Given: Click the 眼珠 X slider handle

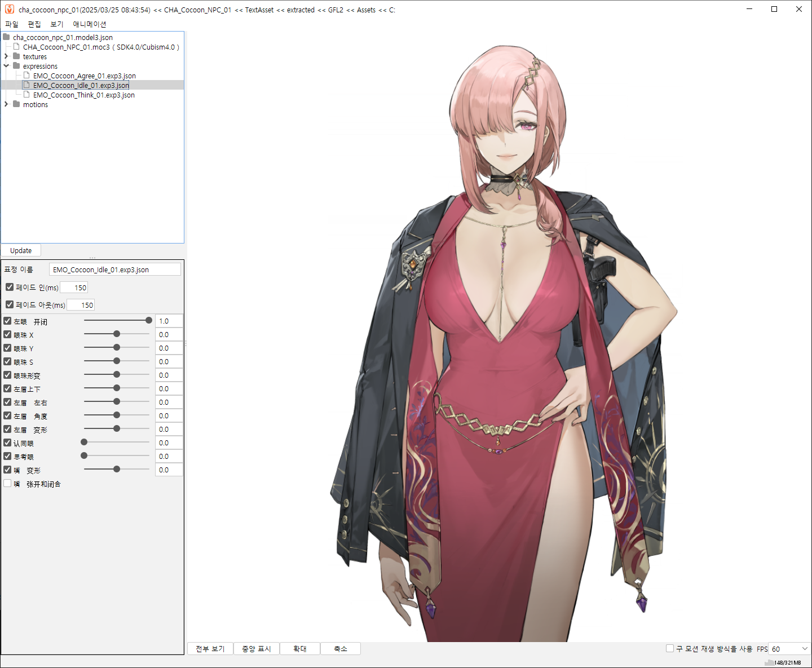Looking at the screenshot, I should coord(117,334).
